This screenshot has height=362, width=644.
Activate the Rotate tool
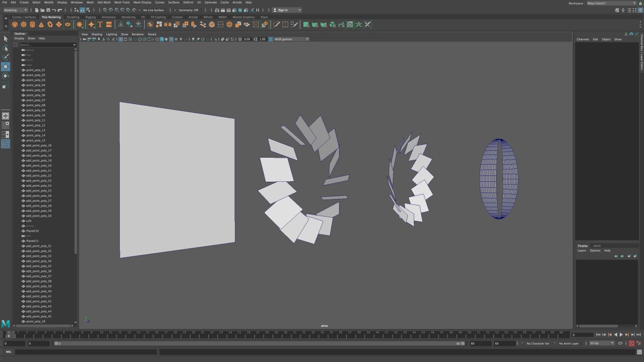[x=5, y=76]
